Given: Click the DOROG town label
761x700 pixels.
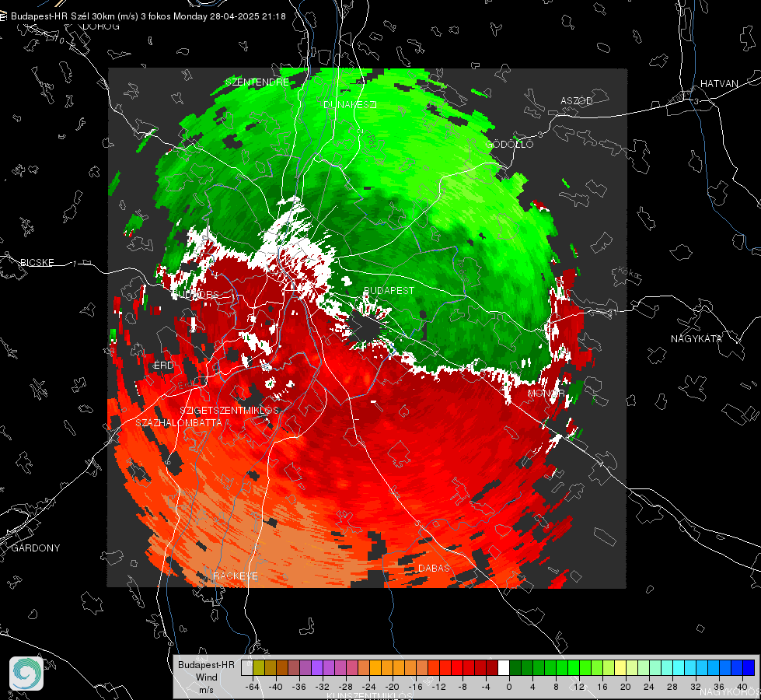Looking at the screenshot, I should (x=101, y=26).
